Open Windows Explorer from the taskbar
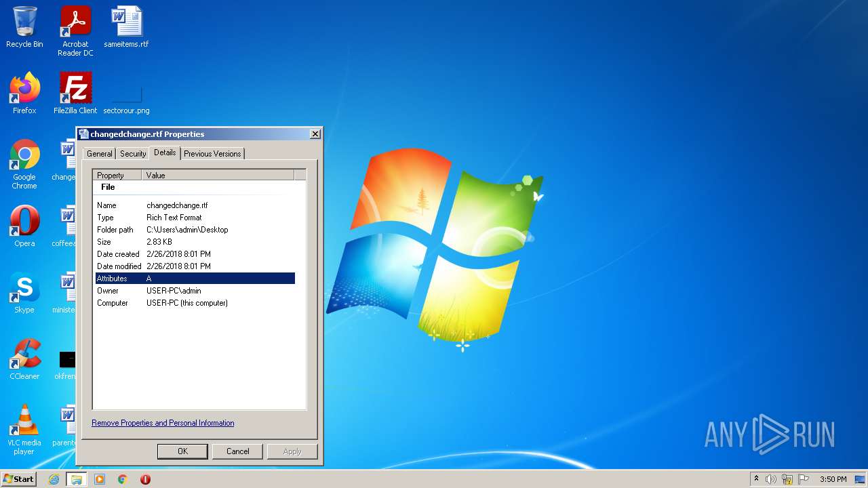868x488 pixels. [x=77, y=479]
